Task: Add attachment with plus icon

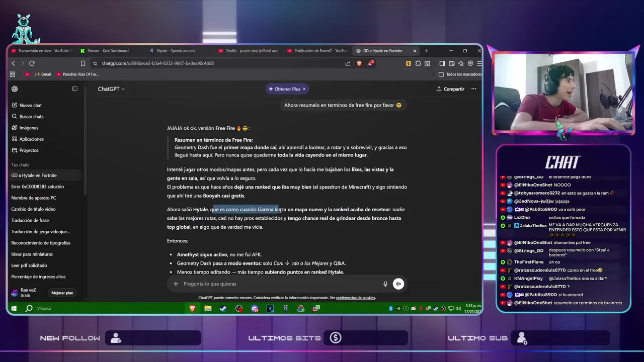Action: coord(176,284)
